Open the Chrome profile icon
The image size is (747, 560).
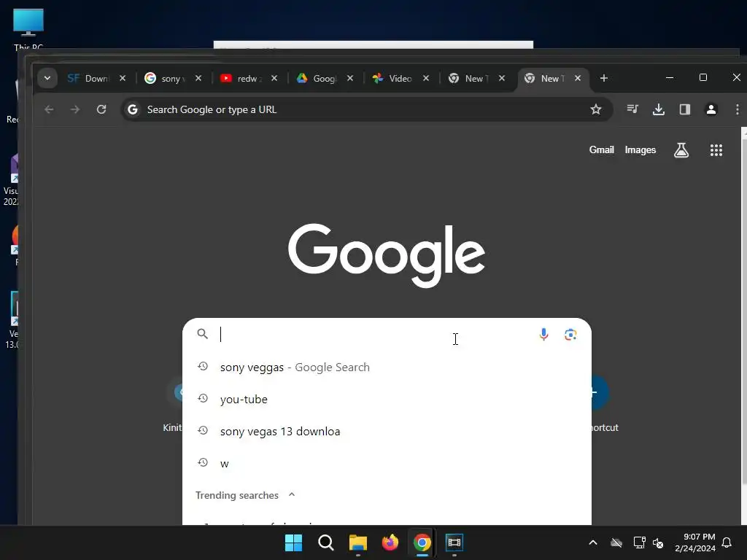coord(711,109)
